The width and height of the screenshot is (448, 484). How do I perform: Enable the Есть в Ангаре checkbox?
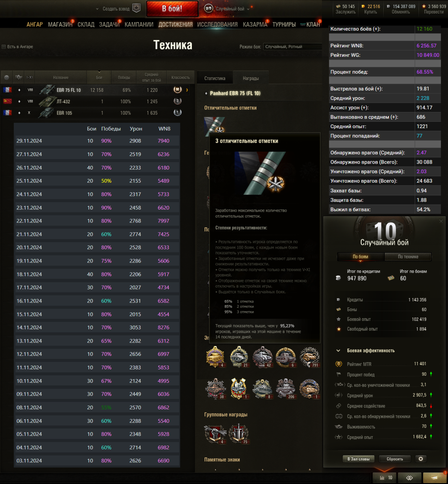coord(4,47)
